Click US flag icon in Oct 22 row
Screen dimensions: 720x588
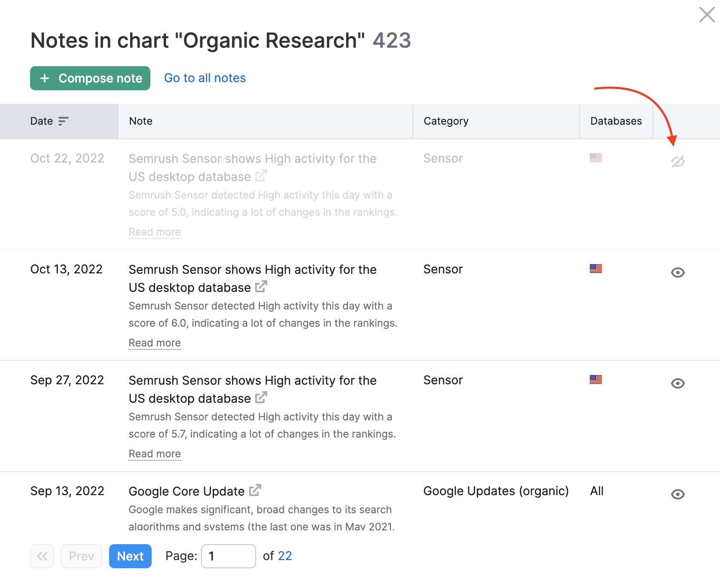(x=595, y=158)
